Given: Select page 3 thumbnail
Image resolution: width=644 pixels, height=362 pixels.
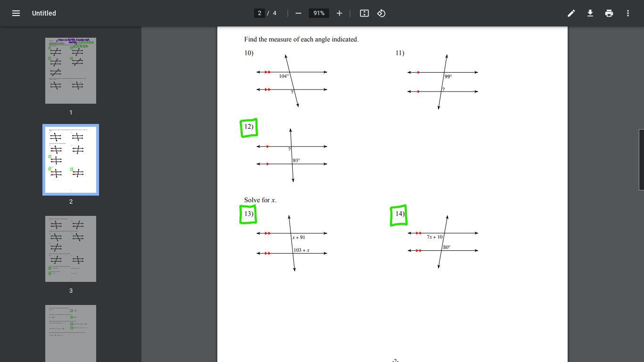Looking at the screenshot, I should [x=71, y=249].
